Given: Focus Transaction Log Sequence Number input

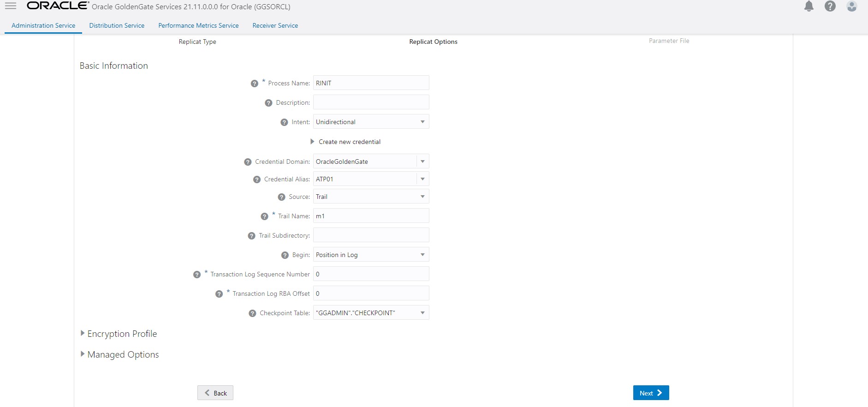Looking at the screenshot, I should [x=371, y=274].
